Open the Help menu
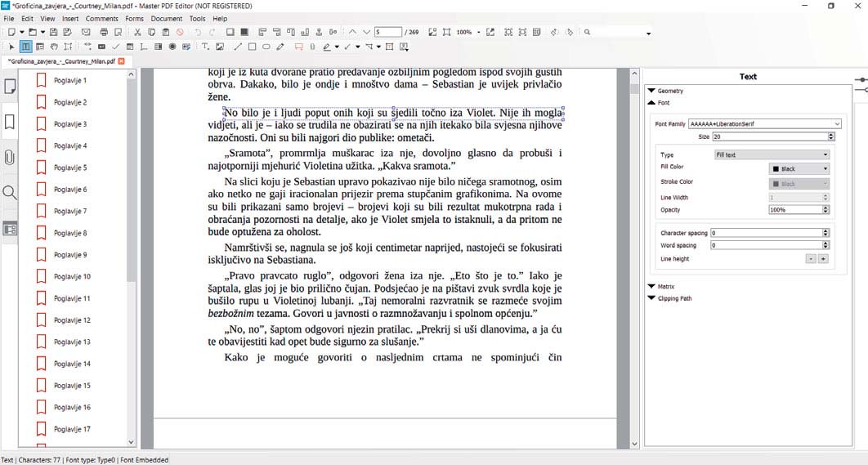The width and height of the screenshot is (868, 465). pyautogui.click(x=220, y=18)
